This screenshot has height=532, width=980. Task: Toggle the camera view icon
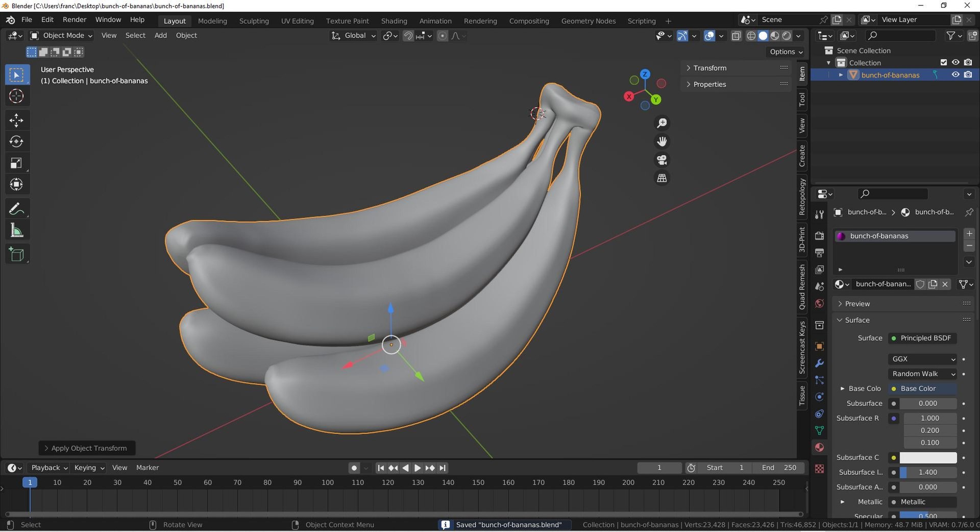[x=662, y=160]
